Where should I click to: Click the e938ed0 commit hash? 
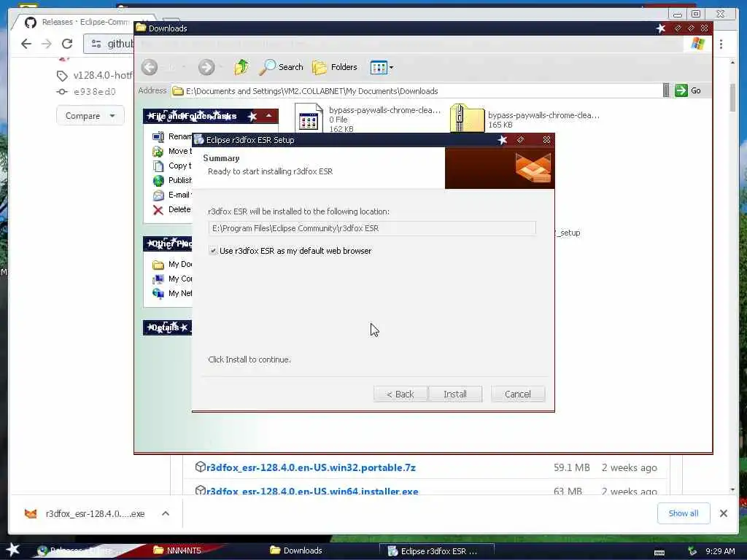pyautogui.click(x=94, y=91)
